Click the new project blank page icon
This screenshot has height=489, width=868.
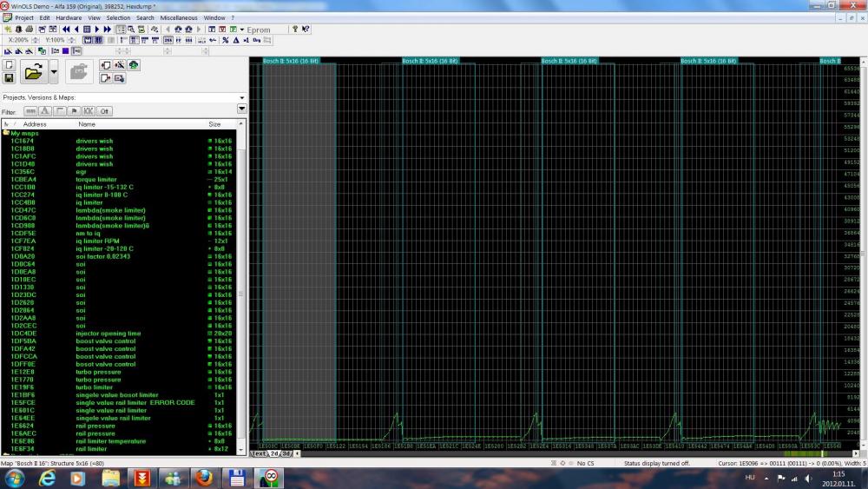point(10,65)
